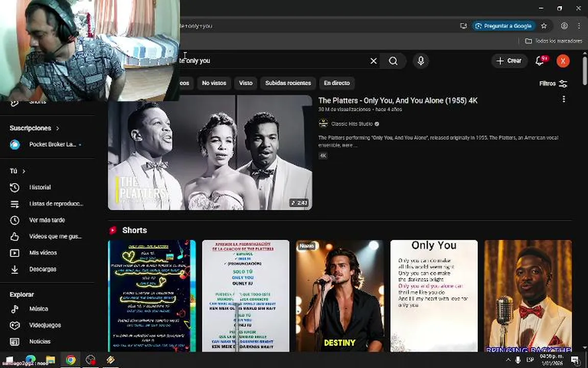The width and height of the screenshot is (588, 368).
Task: Open the Música note icon under Explorar
Action: point(15,309)
